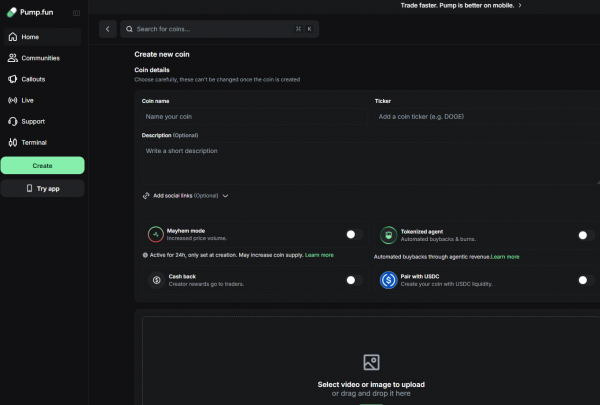The image size is (600, 405).
Task: Click the USDC coin icon
Action: (x=388, y=280)
